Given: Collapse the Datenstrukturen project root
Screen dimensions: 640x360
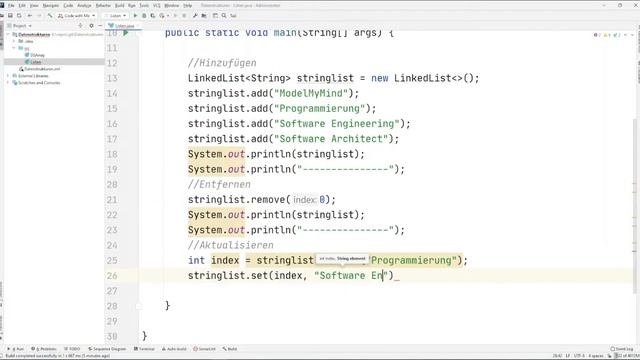Looking at the screenshot, I should click(x=9, y=35).
